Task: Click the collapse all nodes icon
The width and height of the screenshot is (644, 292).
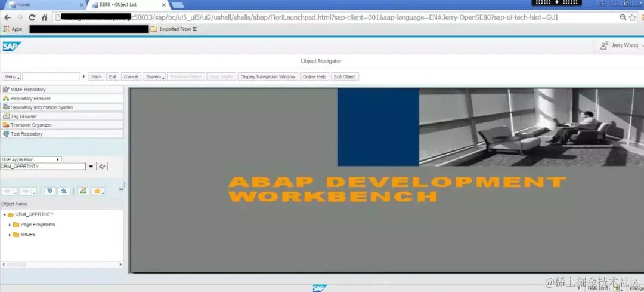Action: (x=63, y=191)
